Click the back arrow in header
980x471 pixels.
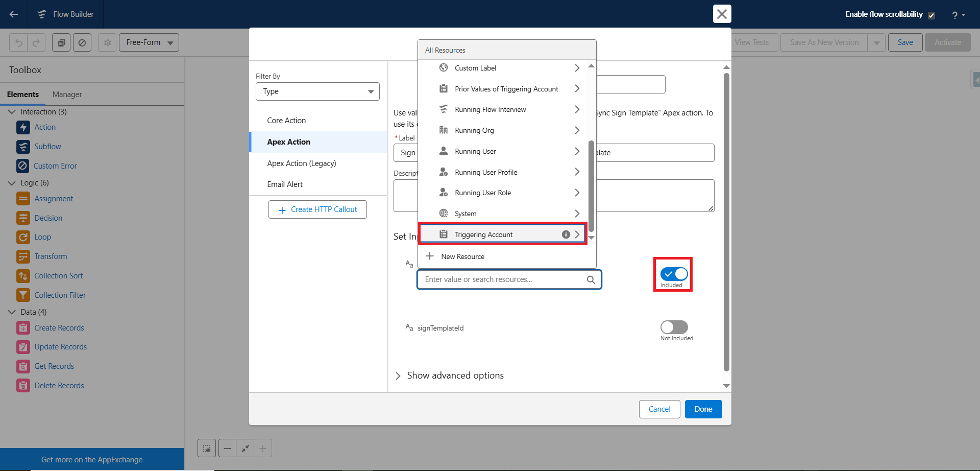(x=14, y=14)
